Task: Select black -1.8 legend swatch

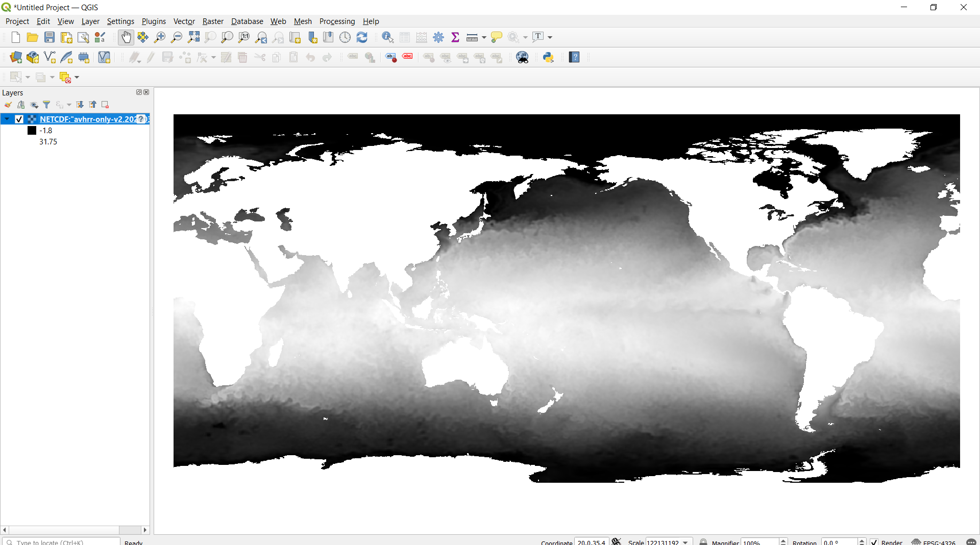Action: 32,130
